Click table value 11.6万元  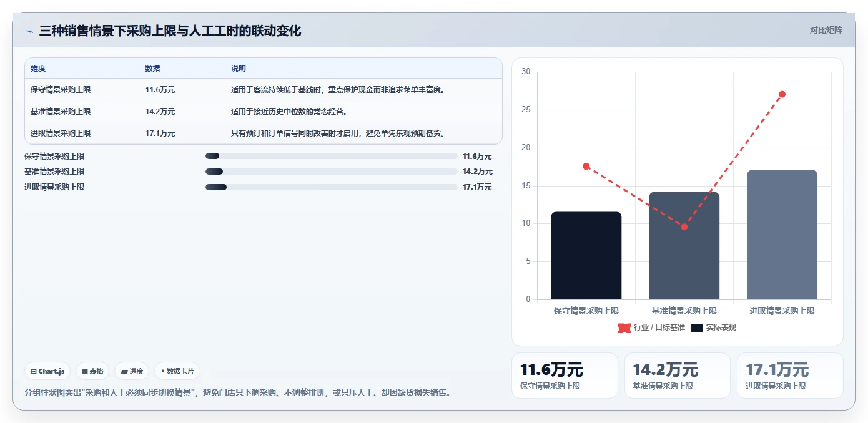coord(160,90)
